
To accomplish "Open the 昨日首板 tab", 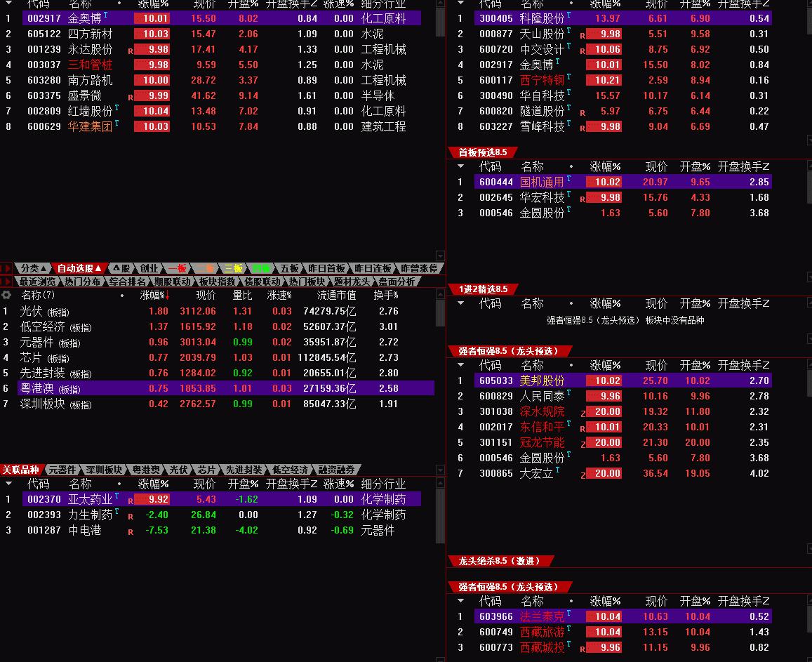I will [x=326, y=268].
